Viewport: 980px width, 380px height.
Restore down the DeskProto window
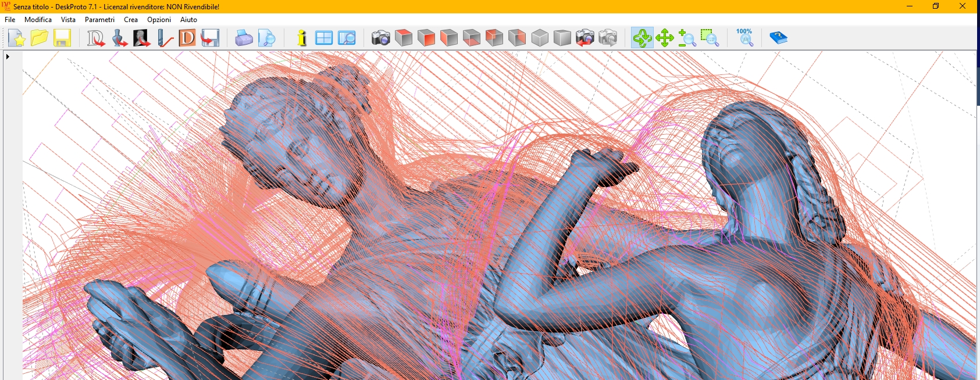(936, 6)
